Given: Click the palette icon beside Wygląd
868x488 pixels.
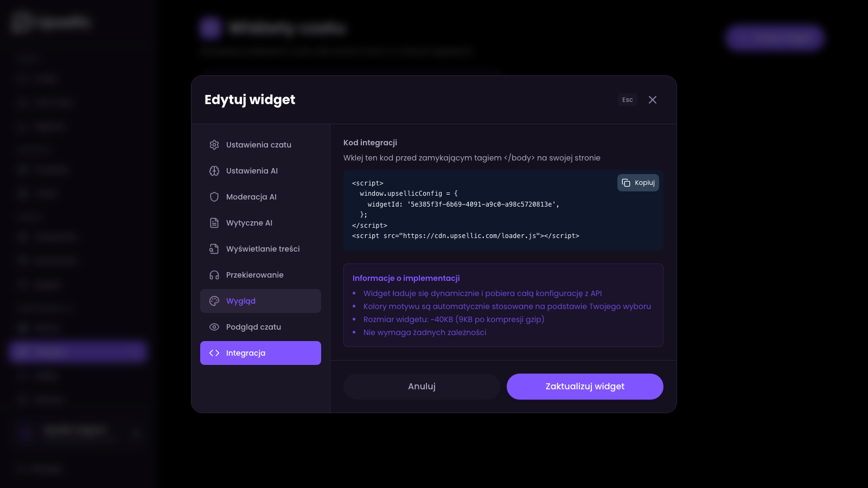Looking at the screenshot, I should click(215, 301).
